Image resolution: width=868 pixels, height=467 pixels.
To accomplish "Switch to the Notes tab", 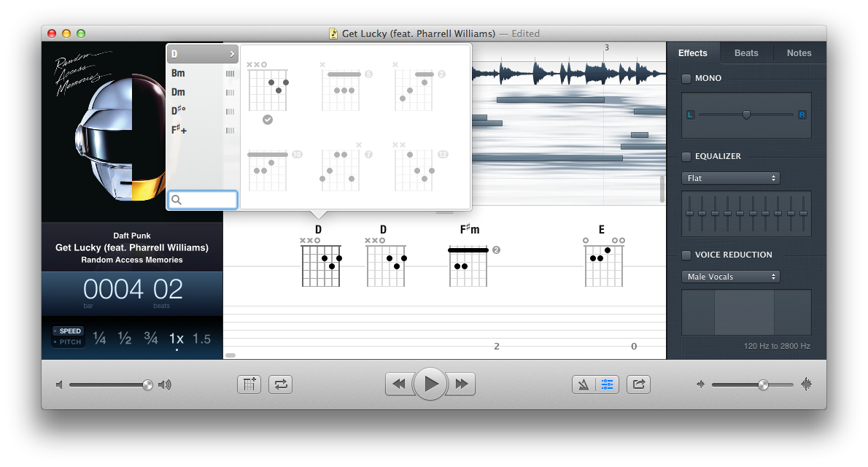I will coord(799,53).
